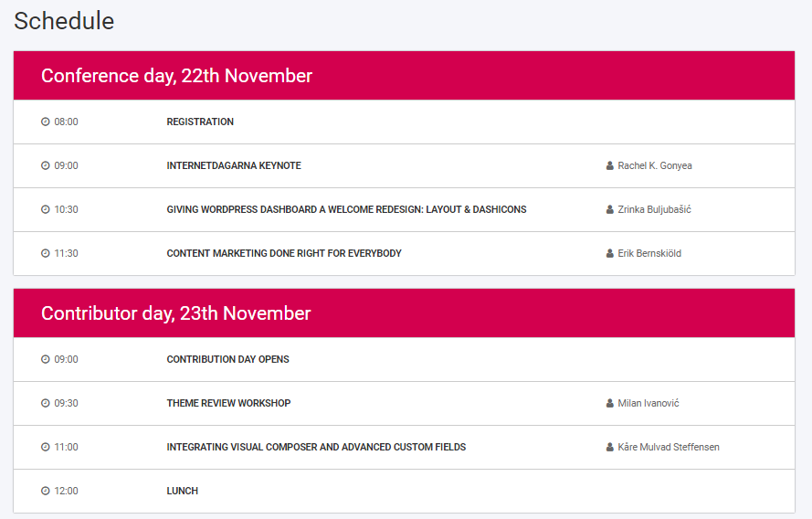The width and height of the screenshot is (812, 519).
Task: Select the Contributor day, 23th November header
Action: pos(404,313)
